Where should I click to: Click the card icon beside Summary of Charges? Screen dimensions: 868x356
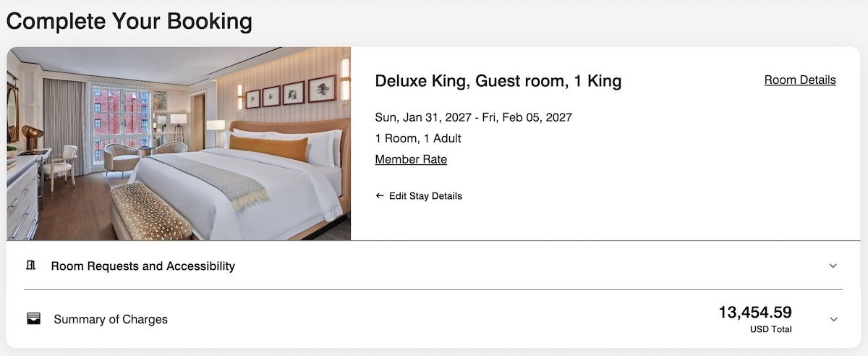point(33,318)
